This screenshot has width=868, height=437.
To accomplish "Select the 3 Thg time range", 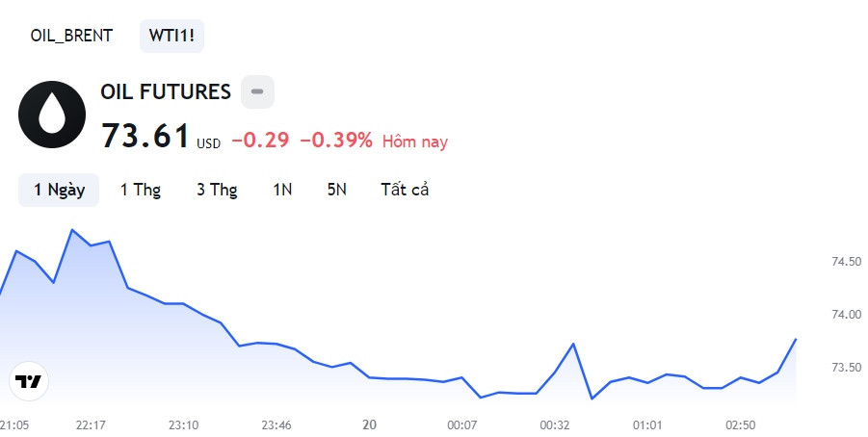I will 217,190.
